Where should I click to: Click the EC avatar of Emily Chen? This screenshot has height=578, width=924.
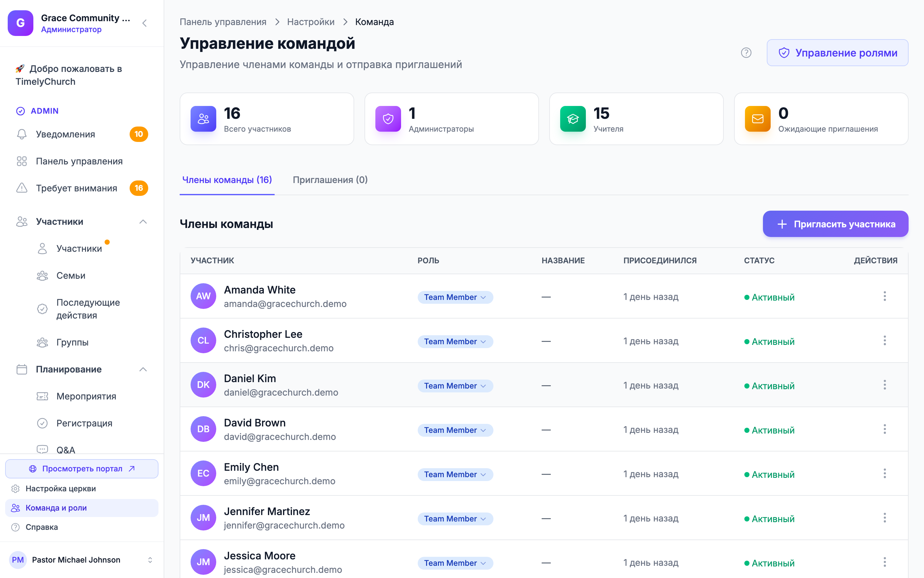click(203, 474)
